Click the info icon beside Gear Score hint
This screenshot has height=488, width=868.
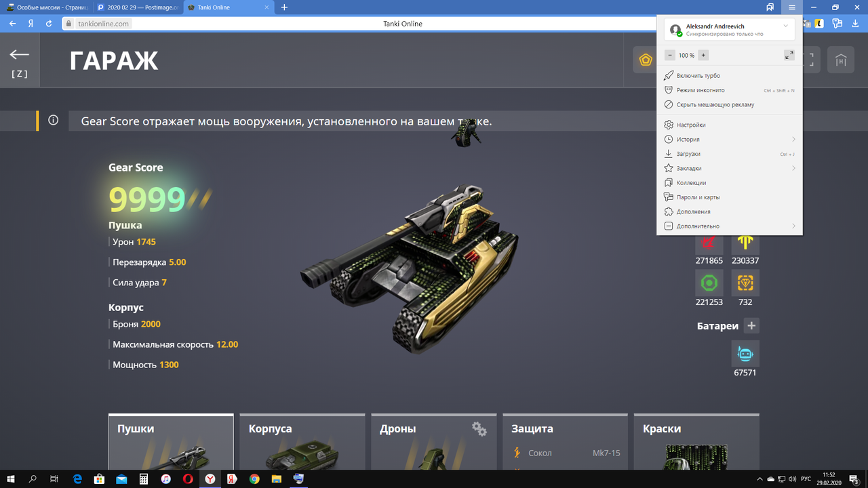(53, 121)
